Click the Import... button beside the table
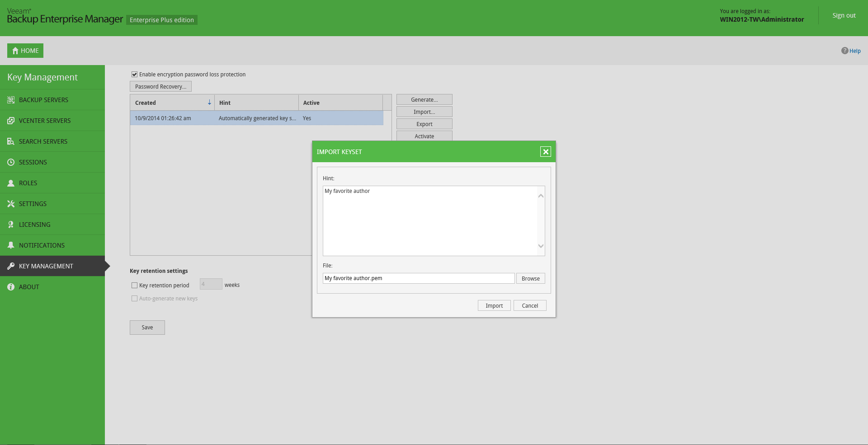This screenshot has width=868, height=445. tap(425, 112)
